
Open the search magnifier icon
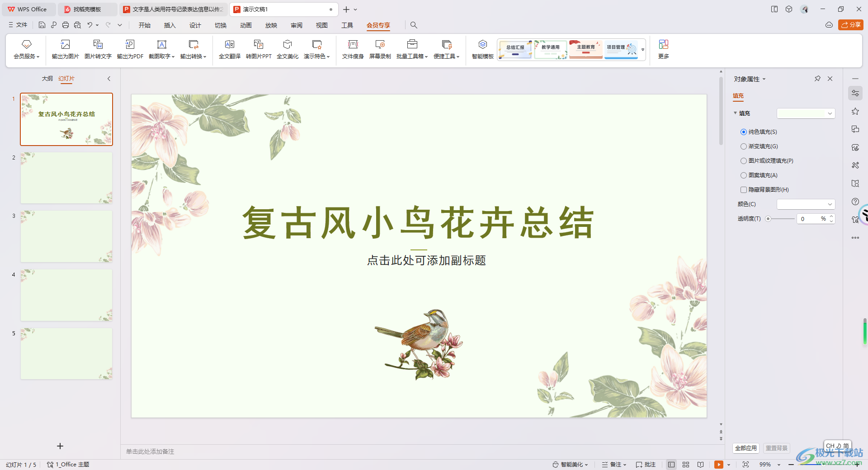414,25
